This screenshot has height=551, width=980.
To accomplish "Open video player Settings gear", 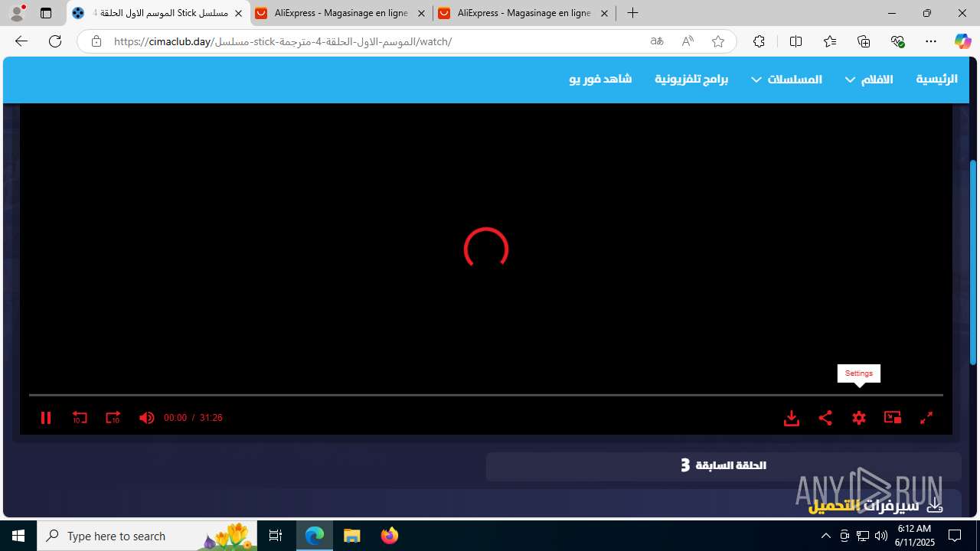I will (x=859, y=418).
